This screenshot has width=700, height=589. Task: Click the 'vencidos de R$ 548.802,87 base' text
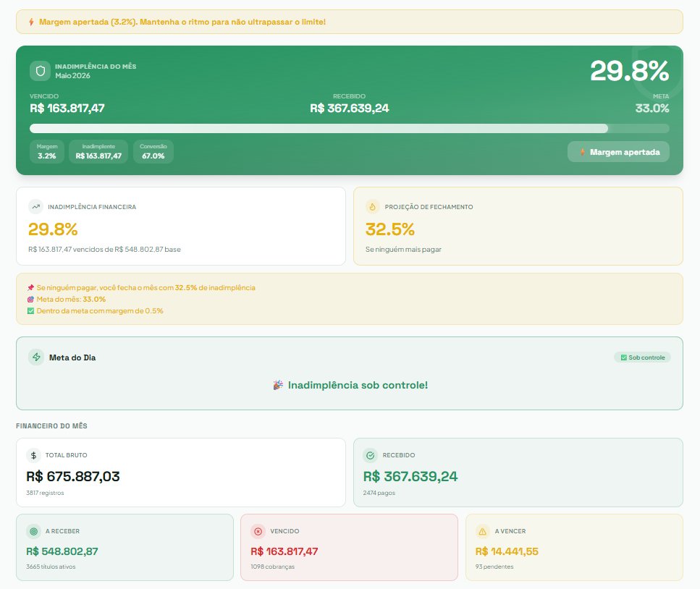tap(127, 250)
